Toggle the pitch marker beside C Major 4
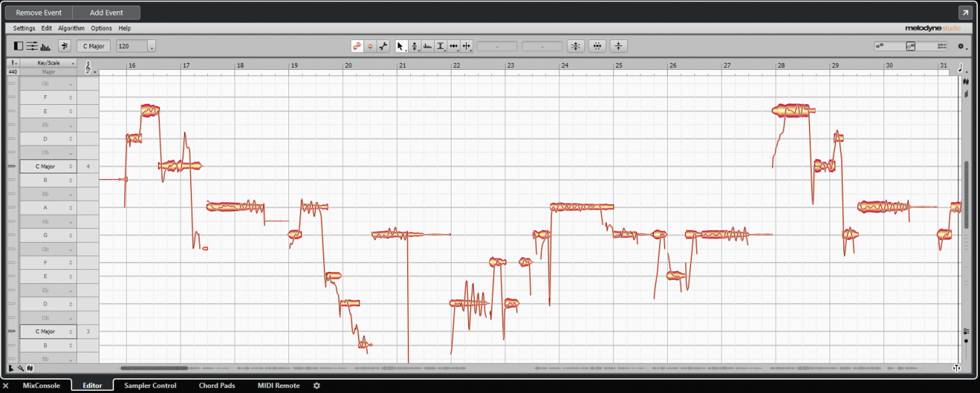Image resolution: width=980 pixels, height=393 pixels. tap(12, 166)
